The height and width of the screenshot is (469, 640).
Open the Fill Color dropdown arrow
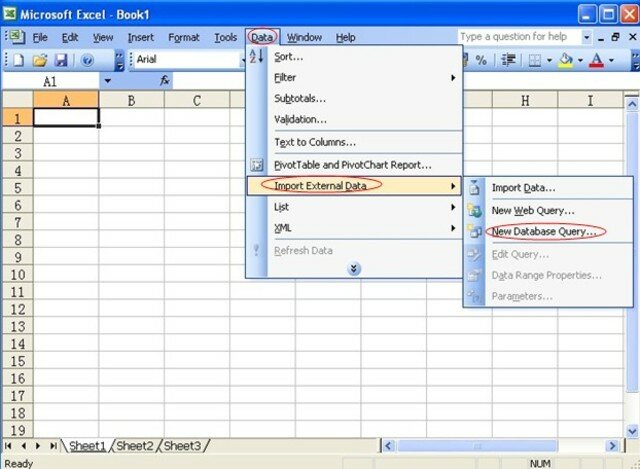click(580, 60)
